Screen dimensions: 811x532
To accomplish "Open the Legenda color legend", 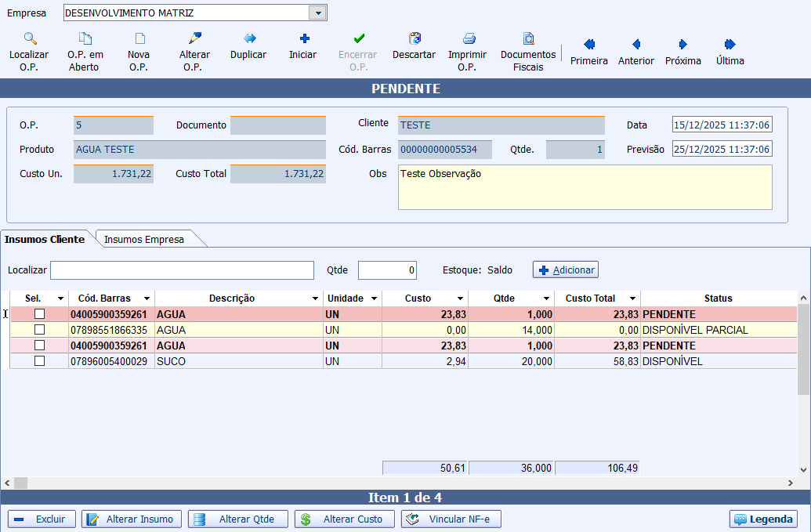I will (x=763, y=519).
